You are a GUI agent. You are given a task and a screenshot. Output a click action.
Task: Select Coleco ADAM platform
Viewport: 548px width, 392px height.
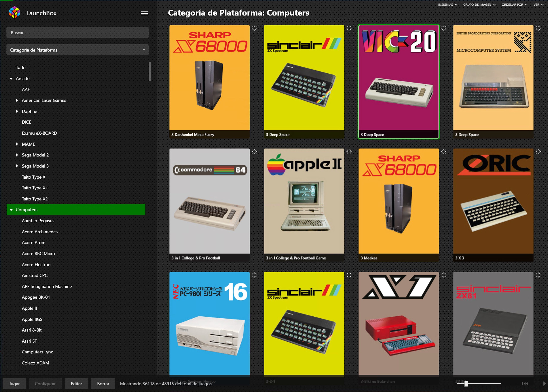click(x=35, y=363)
